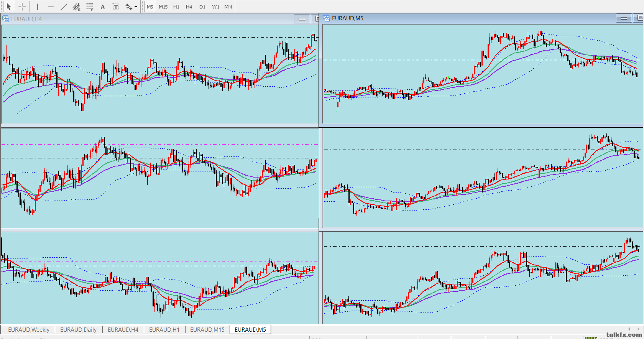The width and height of the screenshot is (644, 339).
Task: Switch to the EURAUD,Weekly tab
Action: click(x=29, y=330)
